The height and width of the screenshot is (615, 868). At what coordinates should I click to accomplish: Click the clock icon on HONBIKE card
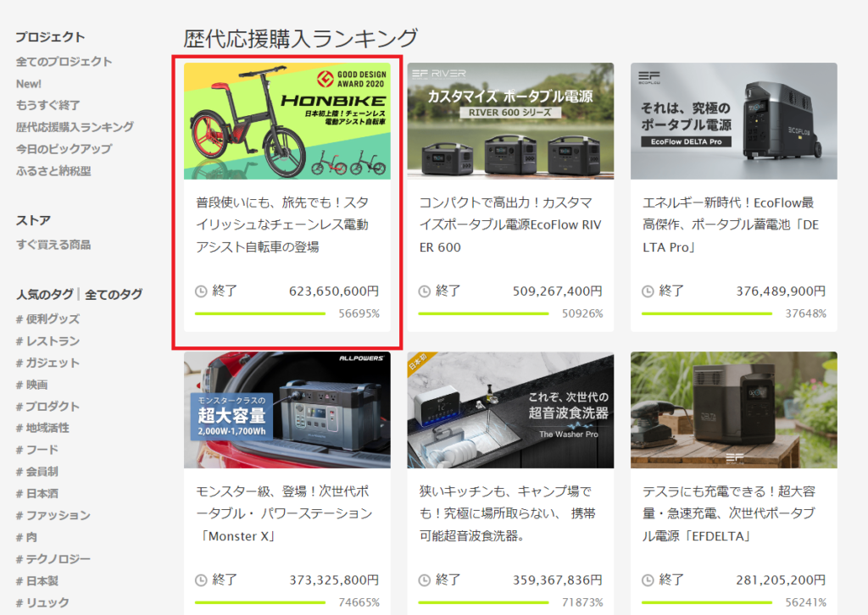201,291
